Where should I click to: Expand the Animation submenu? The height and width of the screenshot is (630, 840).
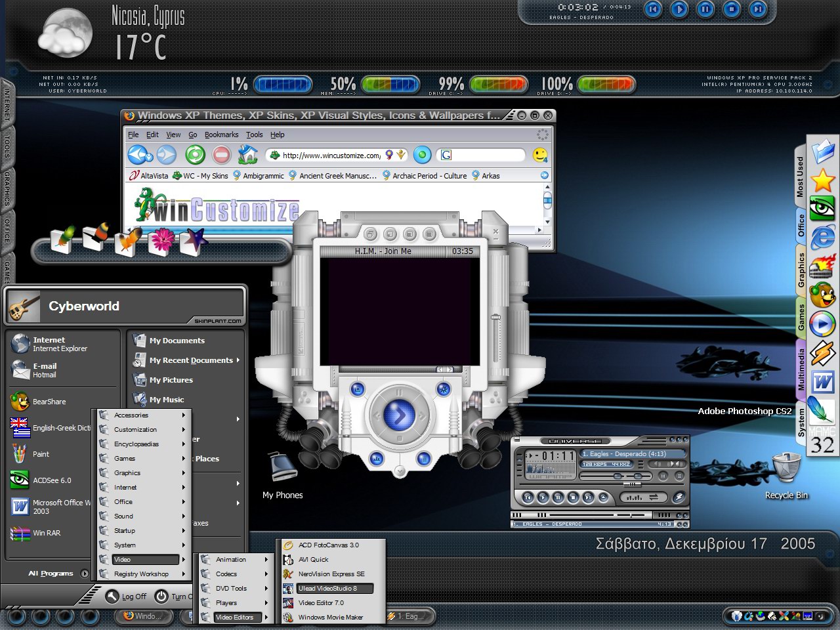235,559
